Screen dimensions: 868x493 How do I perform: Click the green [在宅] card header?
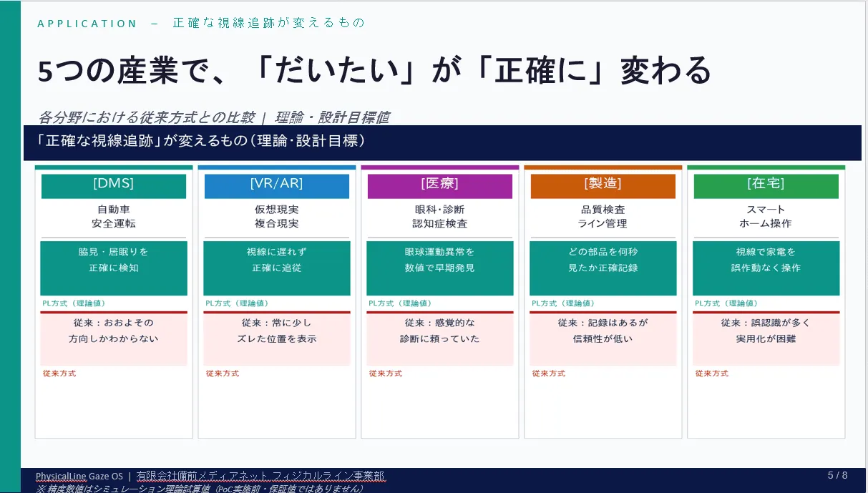pos(766,185)
